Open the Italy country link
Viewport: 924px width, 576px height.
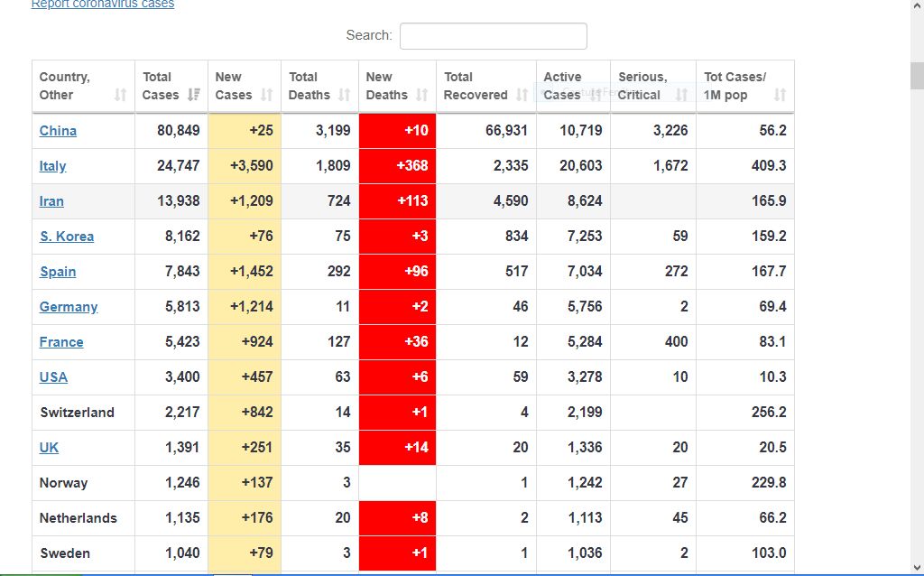(x=52, y=166)
